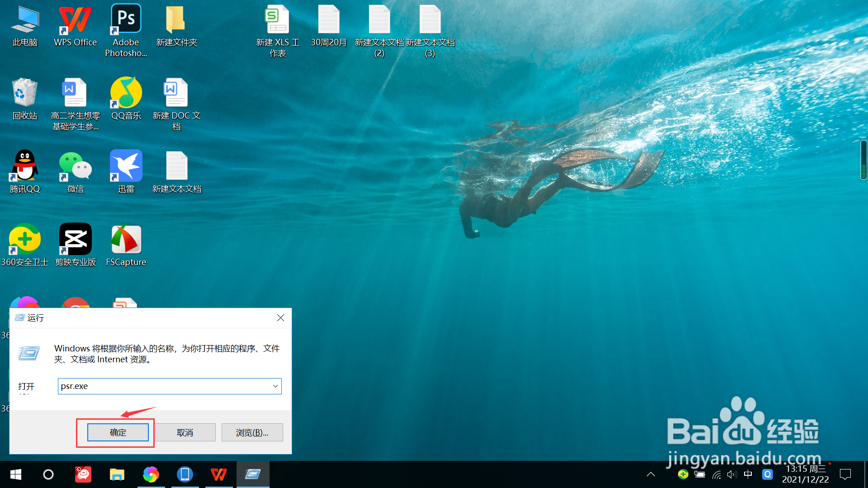Click 确定 button in Run dialog
This screenshot has width=868, height=488.
pos(118,432)
